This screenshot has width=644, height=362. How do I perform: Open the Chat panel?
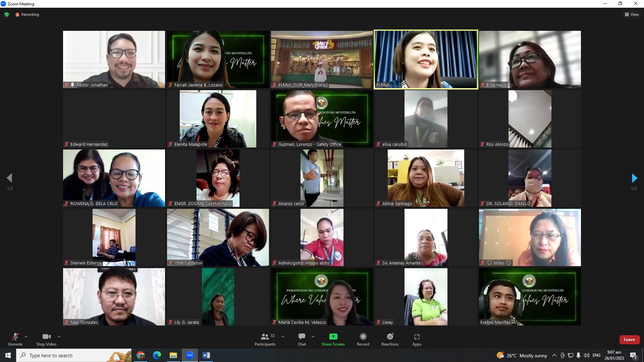(302, 339)
